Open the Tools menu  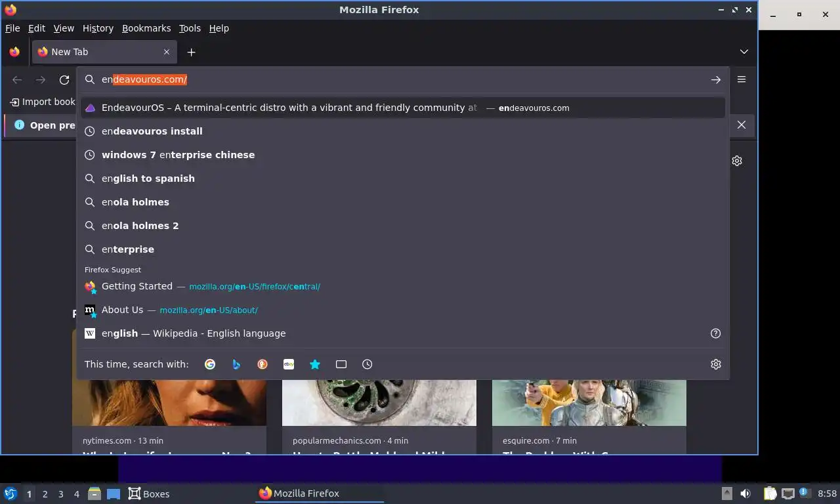[x=190, y=28]
